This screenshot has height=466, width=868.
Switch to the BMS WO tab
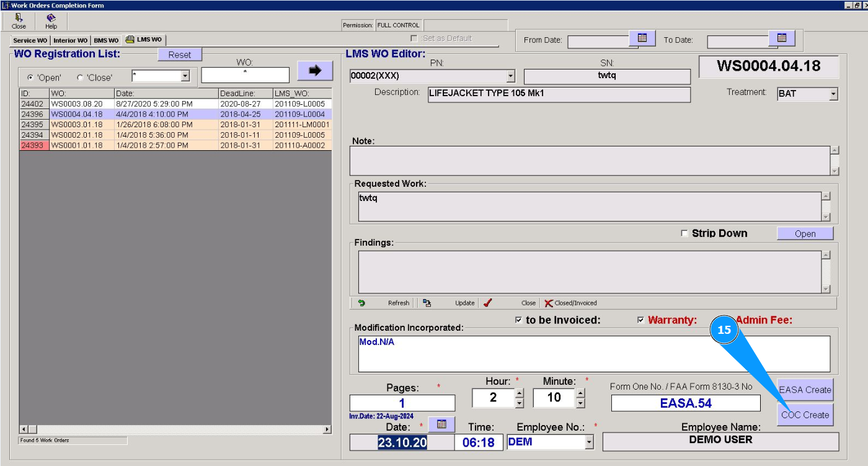(106, 40)
